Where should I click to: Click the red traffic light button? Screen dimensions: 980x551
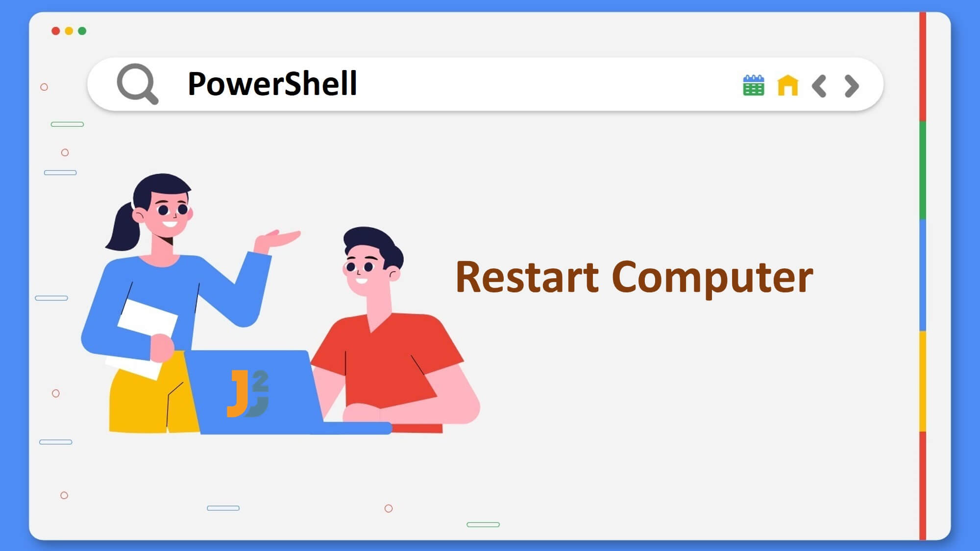tap(55, 32)
